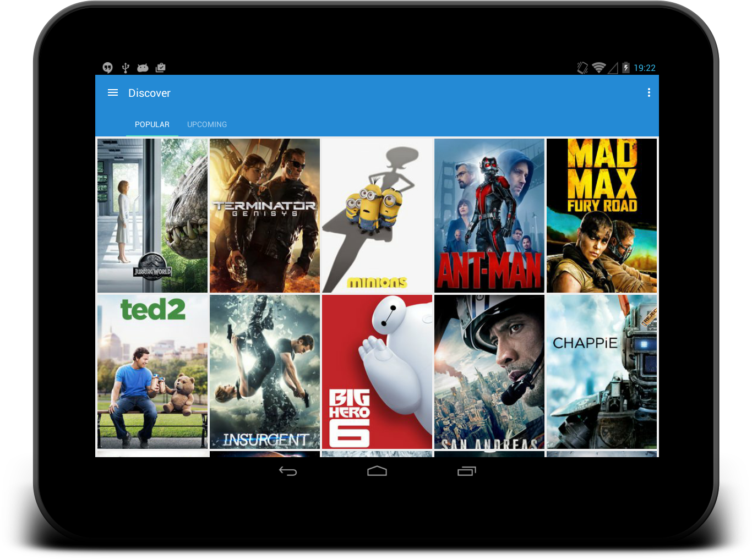Open the Chappie movie poster
This screenshot has width=752, height=560.
pyautogui.click(x=602, y=372)
